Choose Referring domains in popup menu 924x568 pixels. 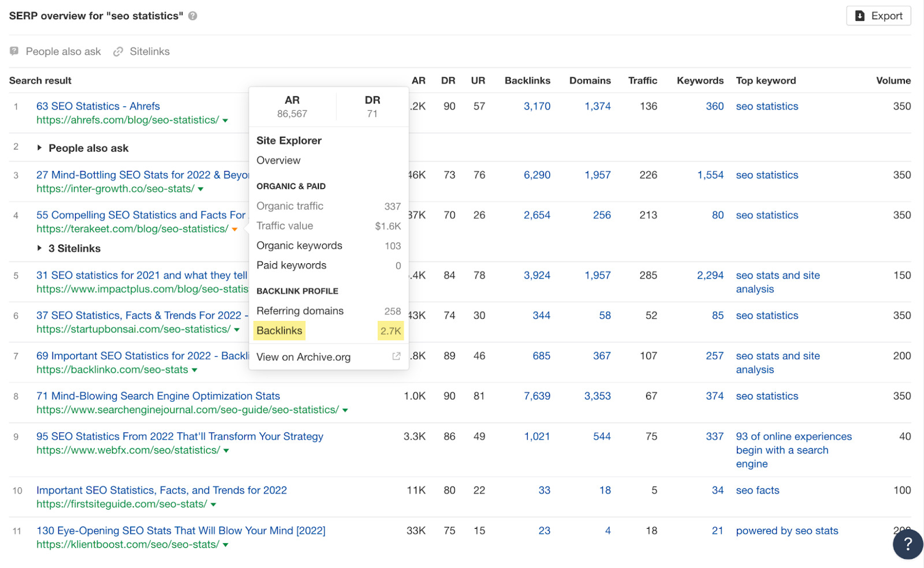click(300, 311)
